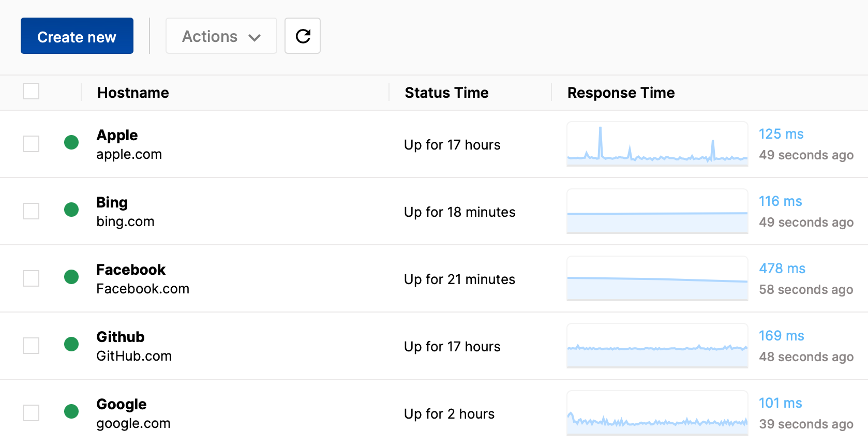
Task: Click the Apple hostname title
Action: (117, 135)
